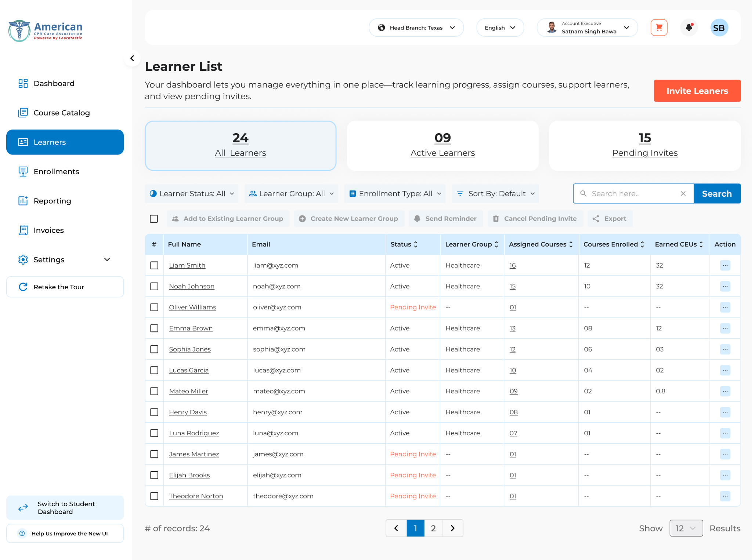752x560 pixels.
Task: Switch to the Pending Invites tab
Action: coord(645,146)
